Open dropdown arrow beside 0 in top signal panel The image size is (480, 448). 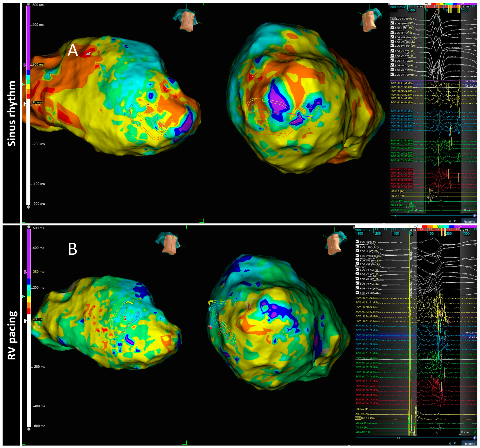pyautogui.click(x=455, y=221)
